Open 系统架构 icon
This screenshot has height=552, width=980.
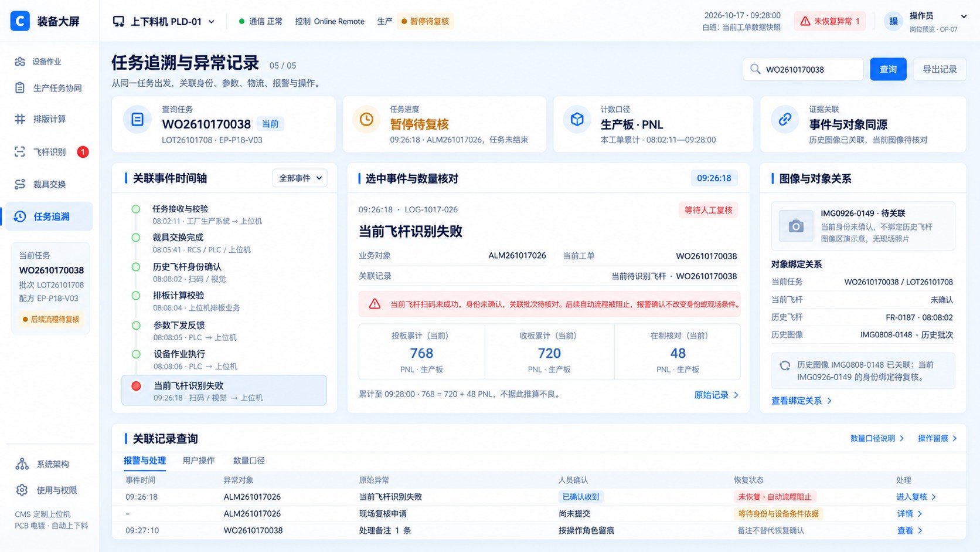(x=22, y=464)
